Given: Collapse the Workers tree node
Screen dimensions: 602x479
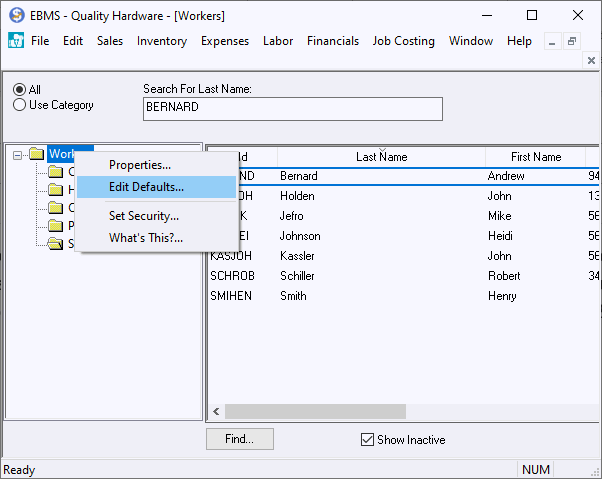Looking at the screenshot, I should pyautogui.click(x=17, y=154).
